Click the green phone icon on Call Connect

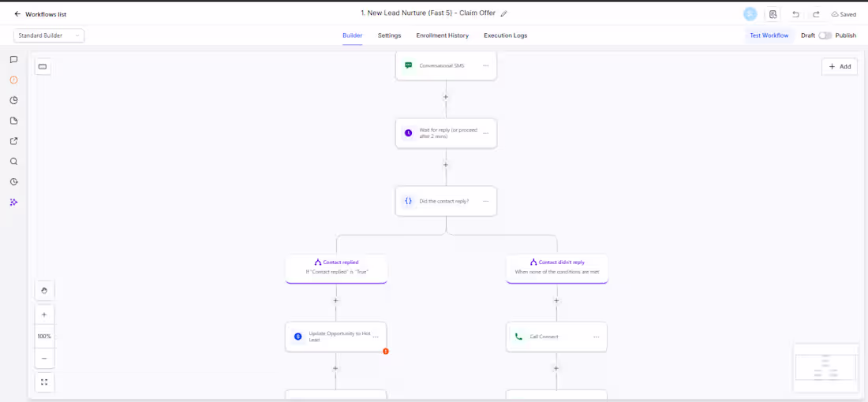[x=518, y=337]
